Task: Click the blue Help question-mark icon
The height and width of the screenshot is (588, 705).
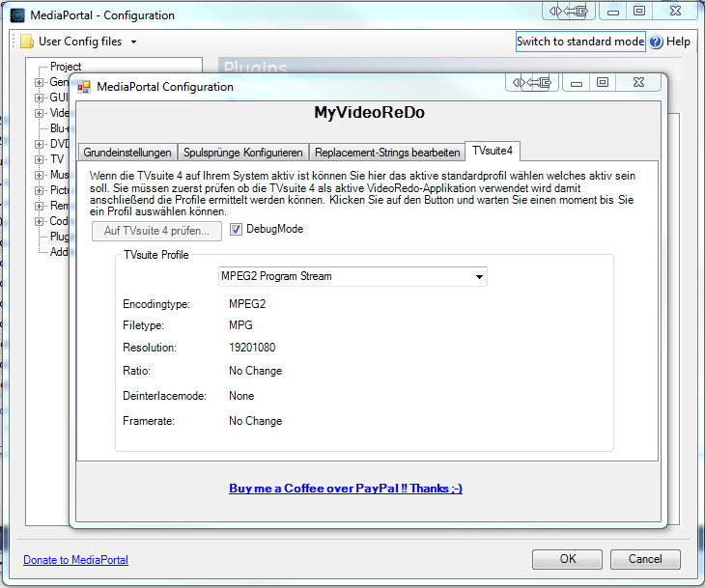Action: tap(656, 42)
